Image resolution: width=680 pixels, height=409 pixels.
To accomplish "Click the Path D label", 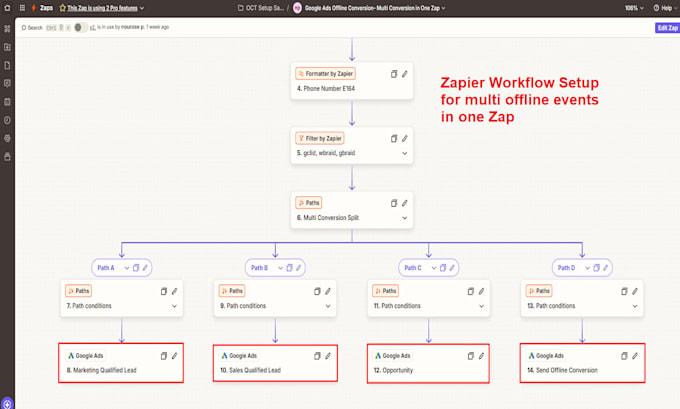I will pyautogui.click(x=566, y=268).
